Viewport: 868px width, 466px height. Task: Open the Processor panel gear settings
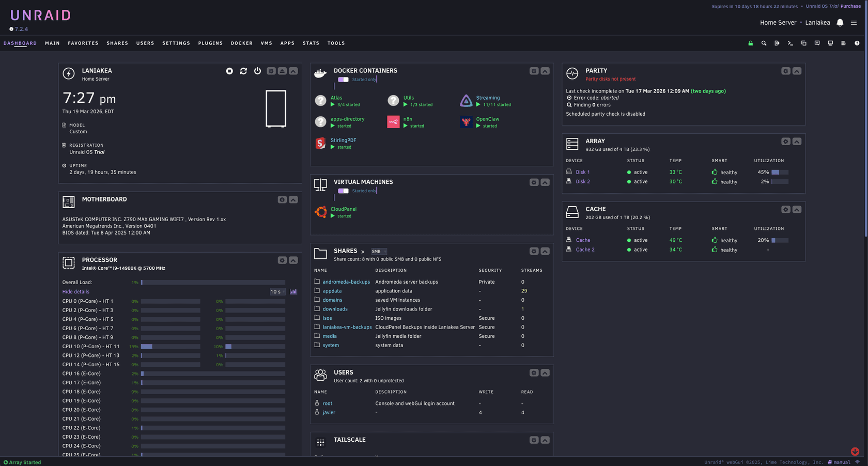tap(282, 260)
